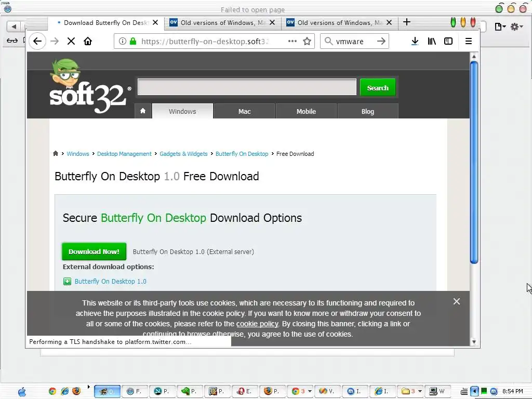Click the vmware search field
The image size is (532, 399).
354,42
